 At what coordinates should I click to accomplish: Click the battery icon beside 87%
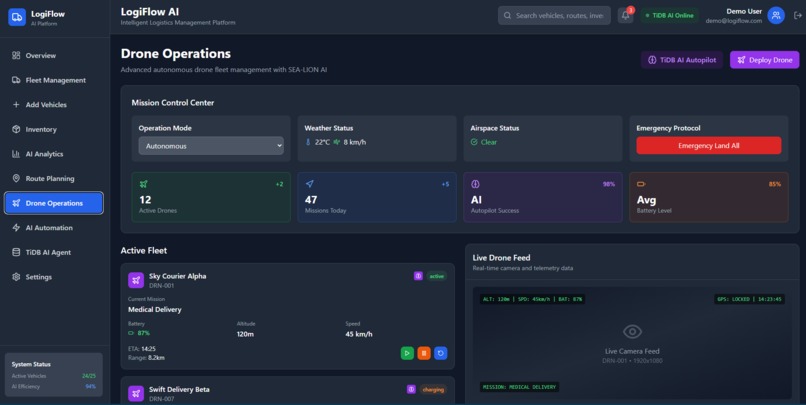click(131, 333)
